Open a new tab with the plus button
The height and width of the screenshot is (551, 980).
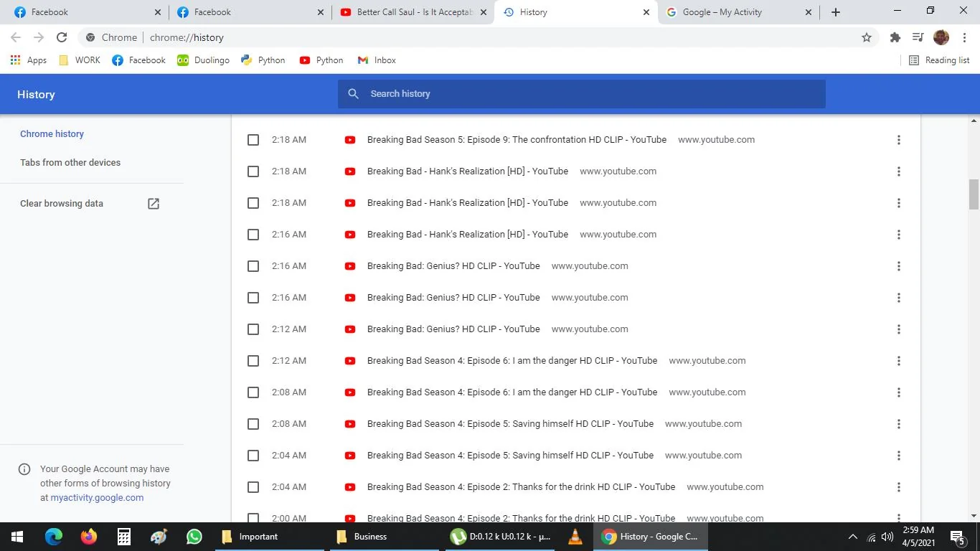(836, 12)
